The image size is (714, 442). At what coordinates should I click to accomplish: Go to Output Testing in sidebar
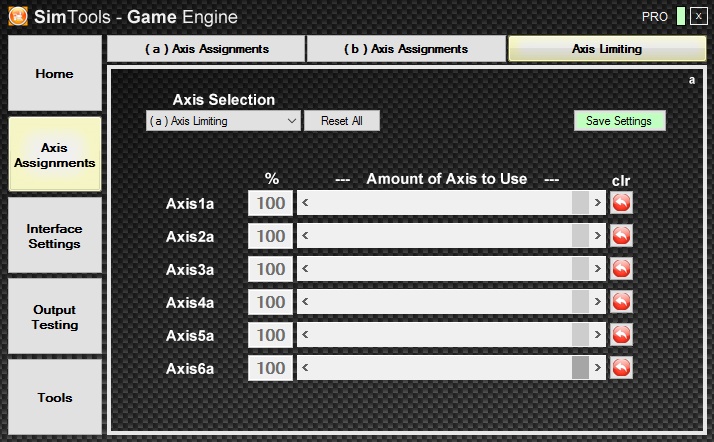(x=55, y=317)
